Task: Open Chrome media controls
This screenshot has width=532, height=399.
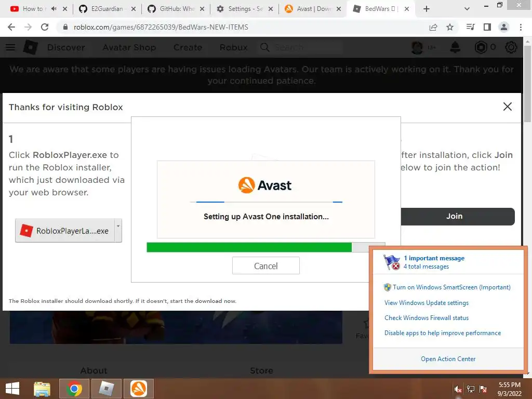Action: coord(470,27)
